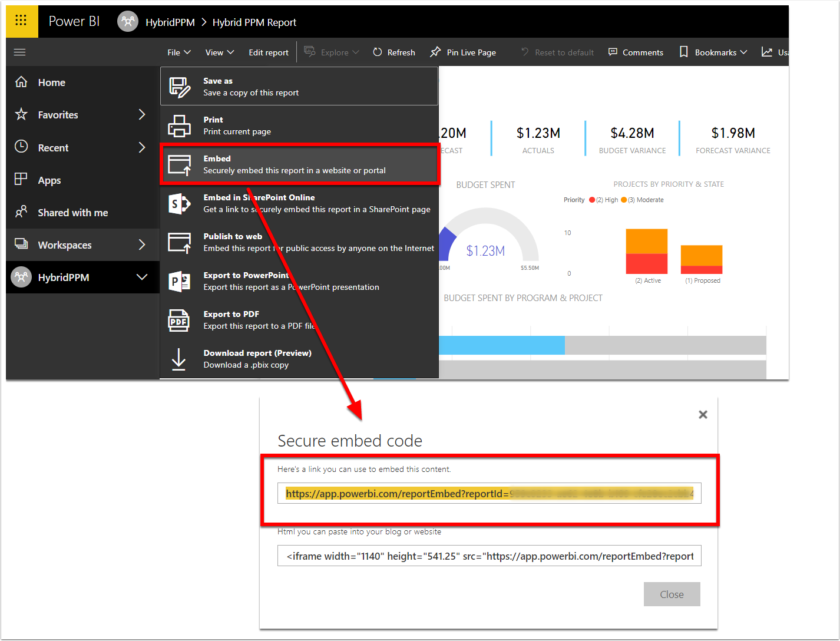The width and height of the screenshot is (840, 641).
Task: Click the $1.23M Actuals card
Action: (x=538, y=140)
